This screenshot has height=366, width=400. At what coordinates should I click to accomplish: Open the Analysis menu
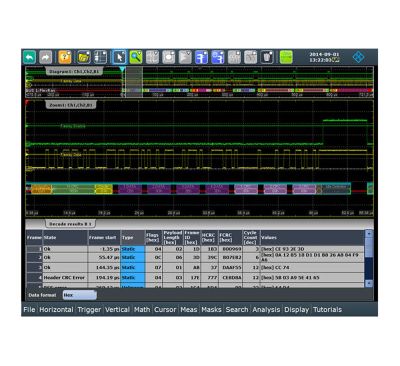(266, 310)
